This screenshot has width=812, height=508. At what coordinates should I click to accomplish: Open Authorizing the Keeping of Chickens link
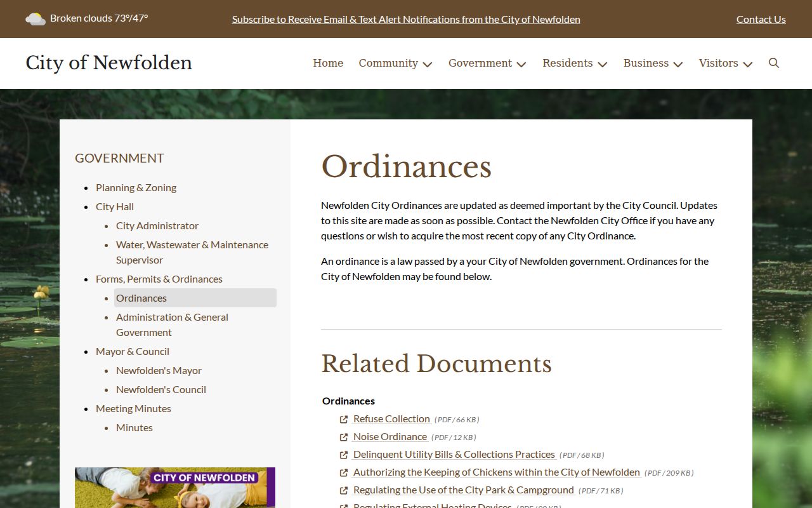(x=497, y=472)
